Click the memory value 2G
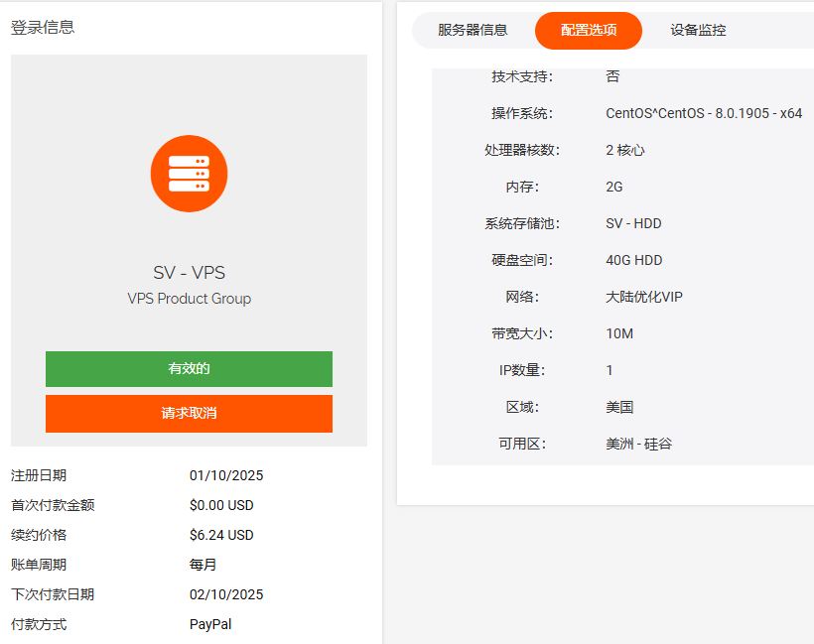 point(614,187)
